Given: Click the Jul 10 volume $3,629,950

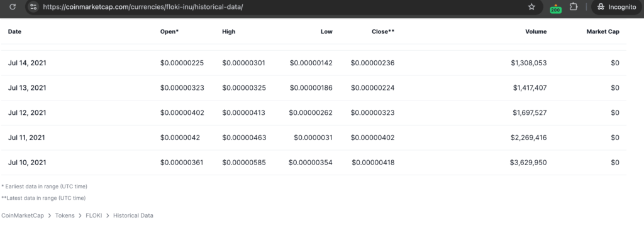Looking at the screenshot, I should click(528, 163).
